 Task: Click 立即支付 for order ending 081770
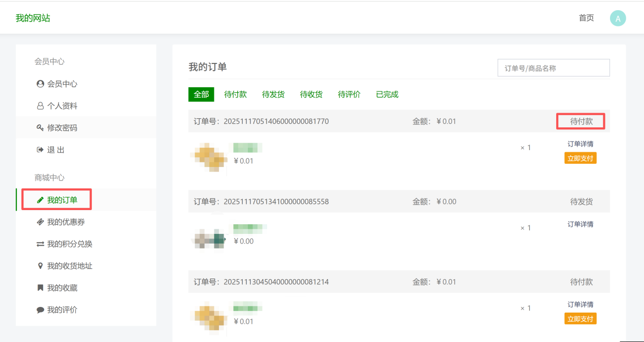point(581,158)
